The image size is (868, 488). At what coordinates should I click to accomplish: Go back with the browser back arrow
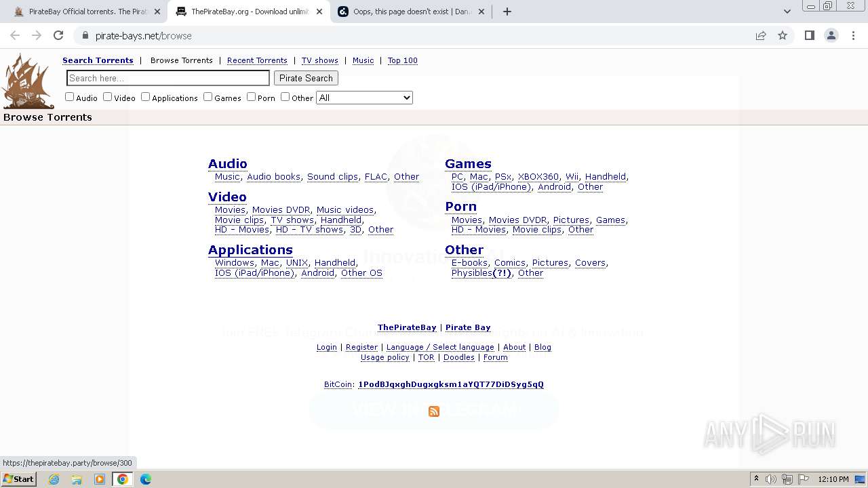pos(15,35)
